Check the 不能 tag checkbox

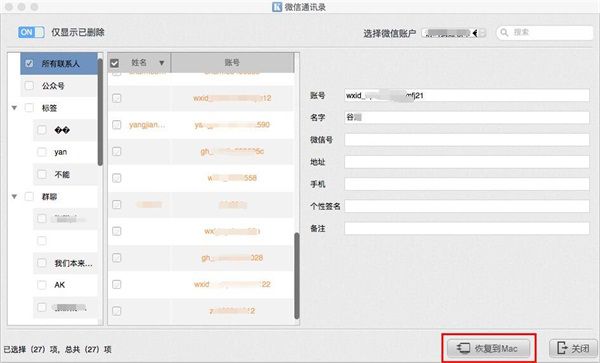point(42,174)
